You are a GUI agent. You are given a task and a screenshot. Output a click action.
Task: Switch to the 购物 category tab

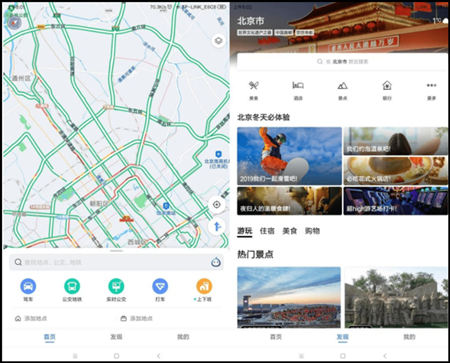coord(312,231)
